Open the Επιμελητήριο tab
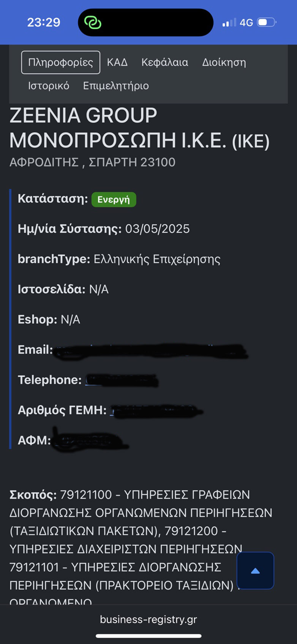 point(116,86)
